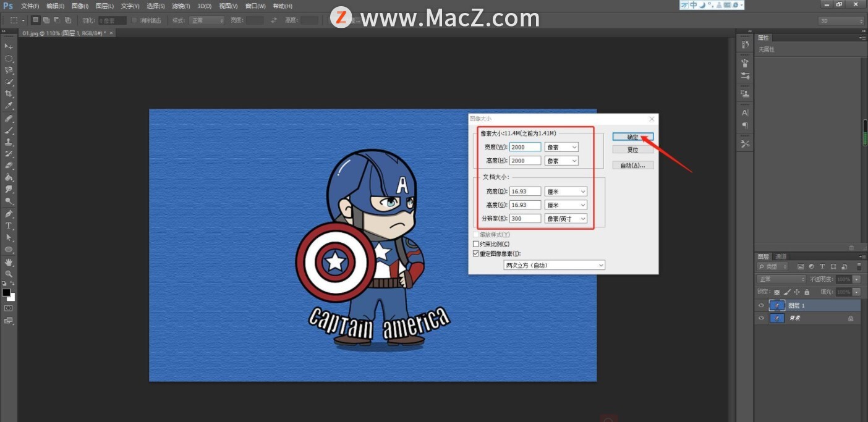The image size is (868, 422).
Task: Select the Crop tool
Action: [x=9, y=94]
